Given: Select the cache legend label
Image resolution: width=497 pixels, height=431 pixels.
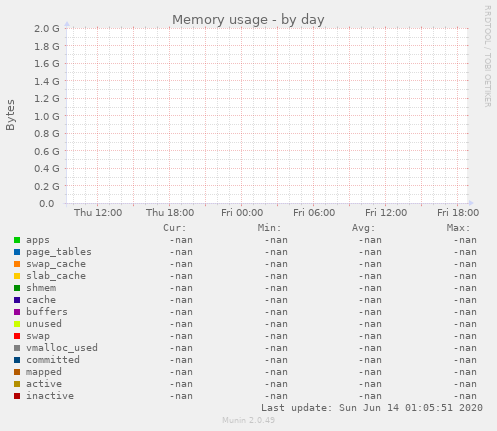Looking at the screenshot, I should pyautogui.click(x=41, y=300).
